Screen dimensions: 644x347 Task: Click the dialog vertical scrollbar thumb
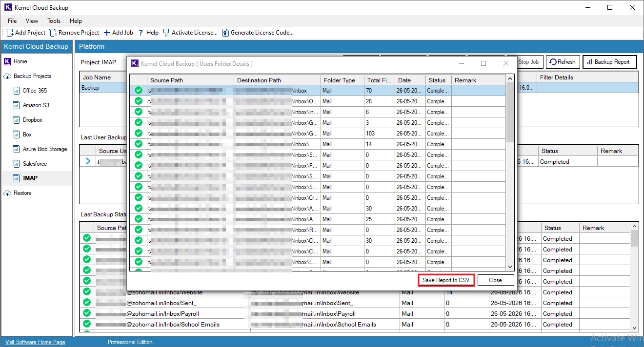coord(510,113)
